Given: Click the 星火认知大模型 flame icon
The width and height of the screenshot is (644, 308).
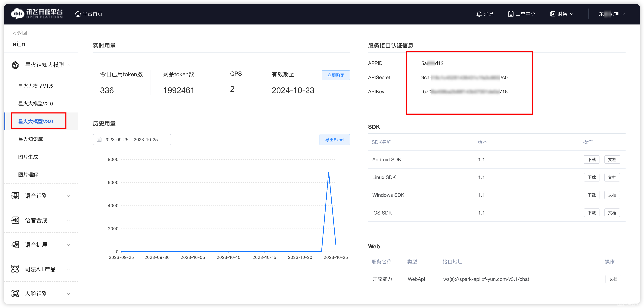Looking at the screenshot, I should tap(15, 65).
